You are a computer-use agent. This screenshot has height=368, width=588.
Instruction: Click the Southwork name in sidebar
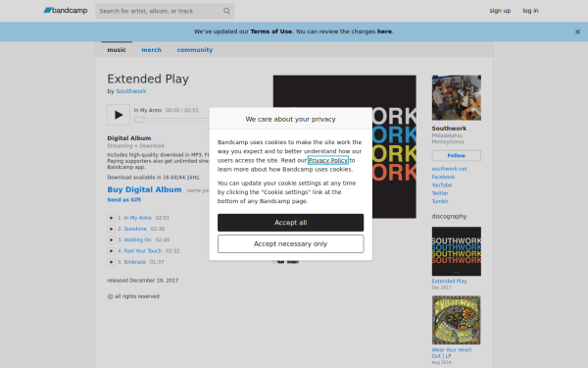[449, 129]
